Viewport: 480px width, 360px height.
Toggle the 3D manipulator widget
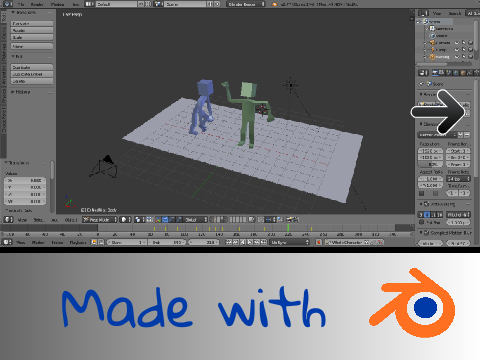click(x=158, y=220)
